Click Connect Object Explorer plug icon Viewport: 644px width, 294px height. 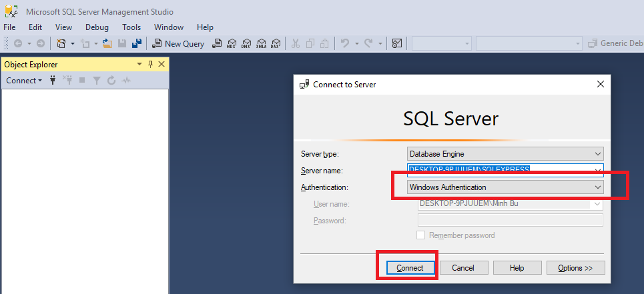tap(53, 81)
